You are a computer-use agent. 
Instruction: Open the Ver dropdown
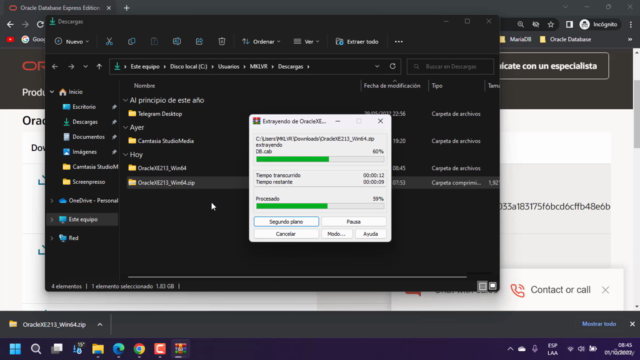(x=307, y=42)
